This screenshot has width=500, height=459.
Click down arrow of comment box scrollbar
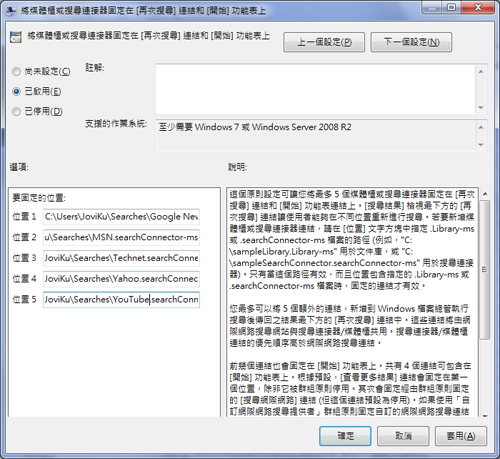coord(481,107)
